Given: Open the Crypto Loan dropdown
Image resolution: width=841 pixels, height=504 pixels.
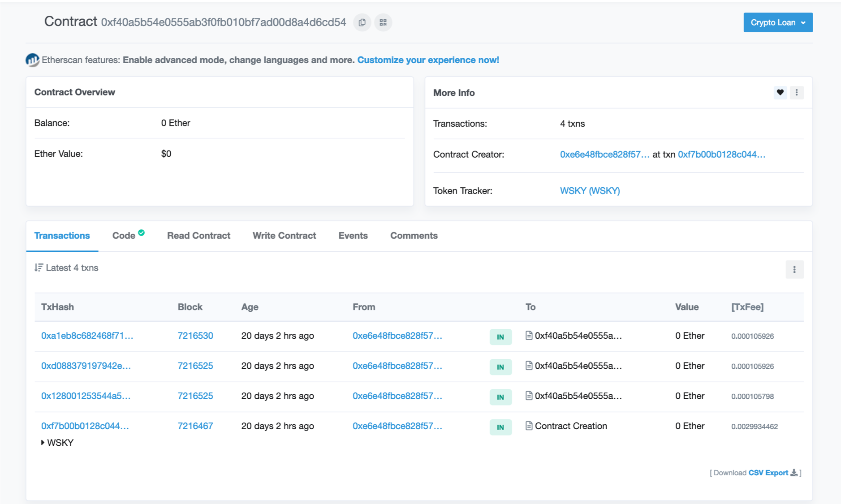Looking at the screenshot, I should pyautogui.click(x=778, y=22).
